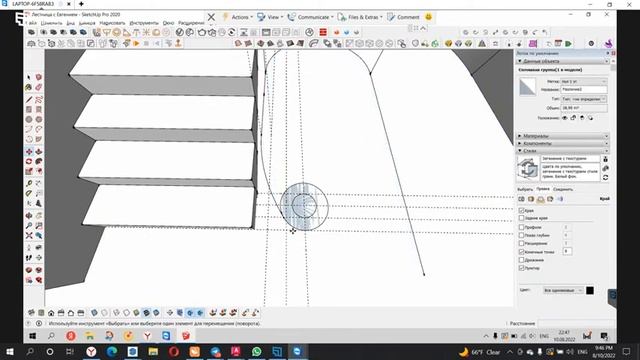Click the Расстояние measurement field
This screenshot has height=360, width=640.
(576, 323)
